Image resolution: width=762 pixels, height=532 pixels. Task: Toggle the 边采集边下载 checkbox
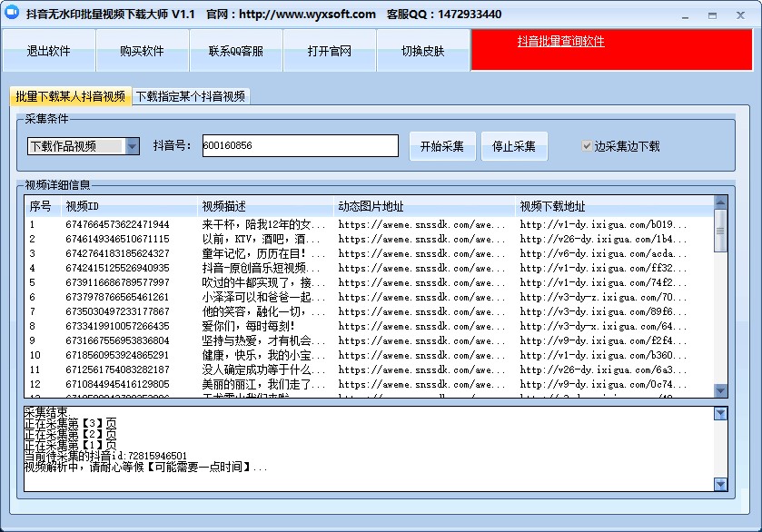587,146
